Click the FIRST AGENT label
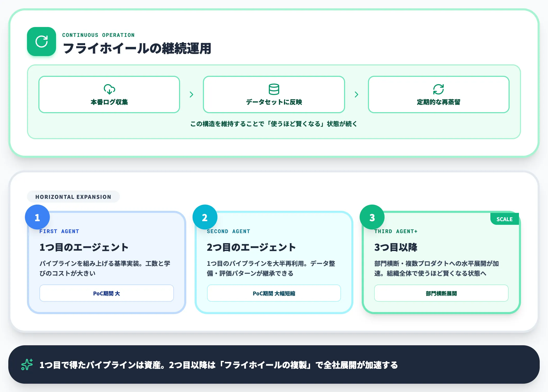Viewport: 548px width, 392px height. 59,231
